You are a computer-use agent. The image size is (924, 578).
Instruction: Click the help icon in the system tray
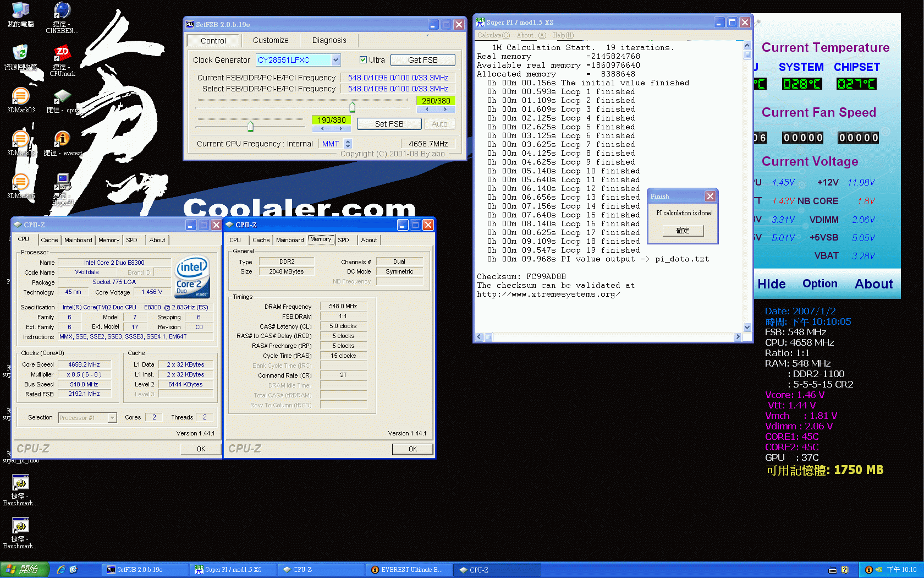tap(845, 570)
